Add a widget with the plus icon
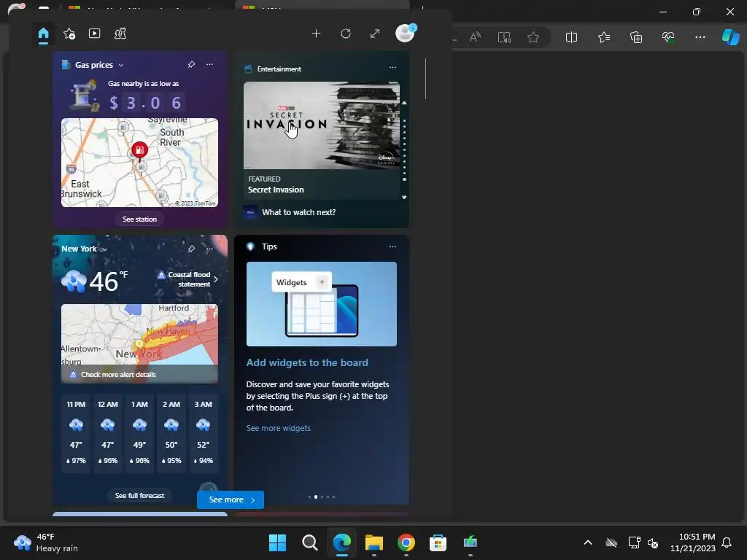The height and width of the screenshot is (560, 747). 316,34
